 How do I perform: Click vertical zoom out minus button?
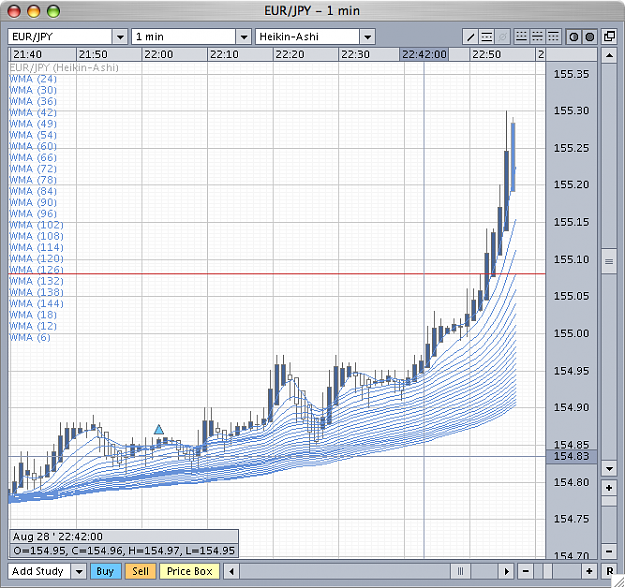609,552
